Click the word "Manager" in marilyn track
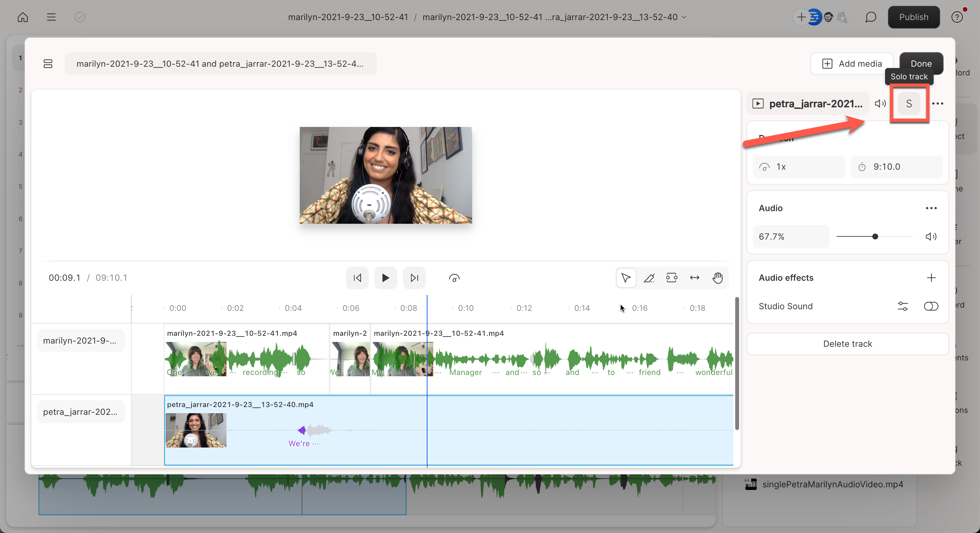Screen dimensions: 980x533 tap(465, 372)
